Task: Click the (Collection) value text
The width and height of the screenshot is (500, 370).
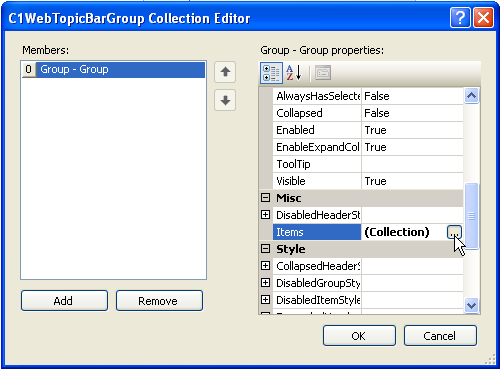Action: point(397,232)
